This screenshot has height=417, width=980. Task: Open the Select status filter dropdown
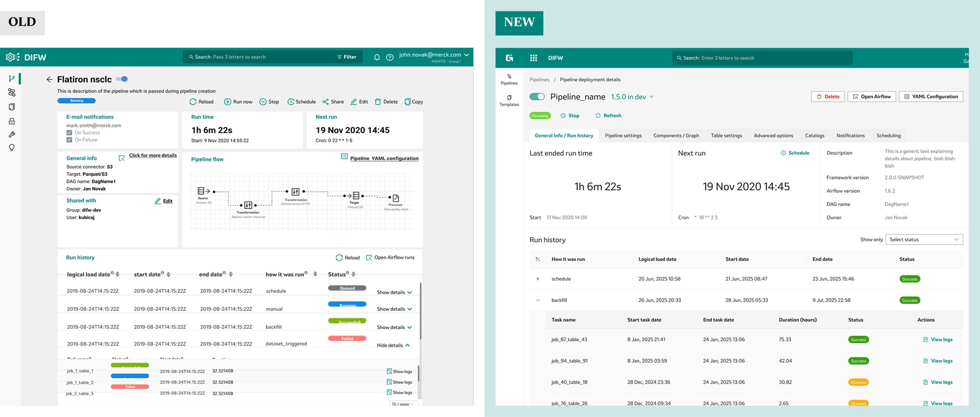(x=924, y=239)
